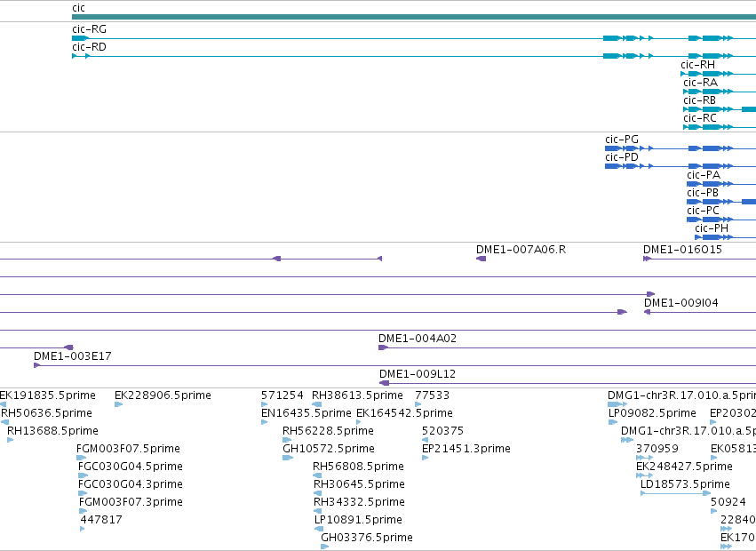Click the DME1-007A06.R clone label
The image size is (756, 551).
click(x=521, y=250)
